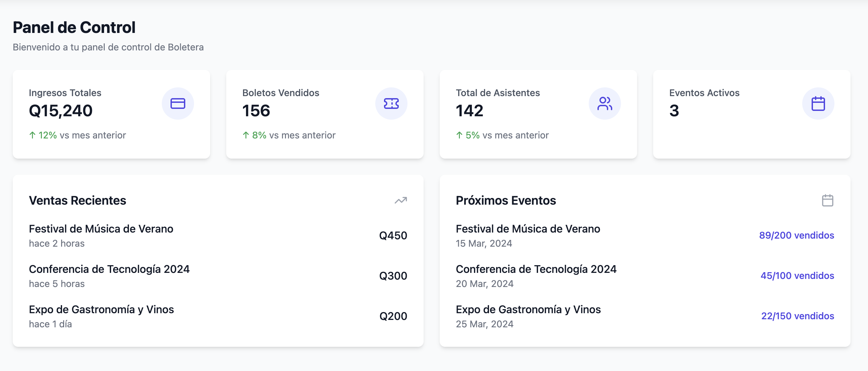The height and width of the screenshot is (371, 868).
Task: Select Expo de Gastronomía y Vinos recent sale
Action: pyautogui.click(x=101, y=310)
